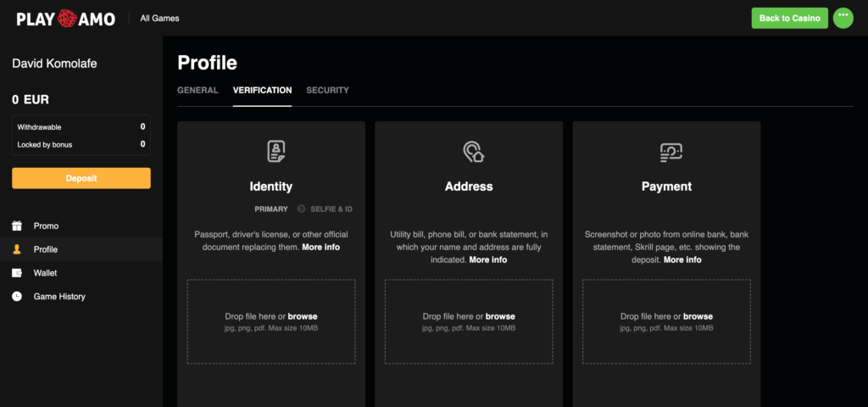The image size is (868, 407).
Task: Select the Verification tab
Action: point(263,90)
